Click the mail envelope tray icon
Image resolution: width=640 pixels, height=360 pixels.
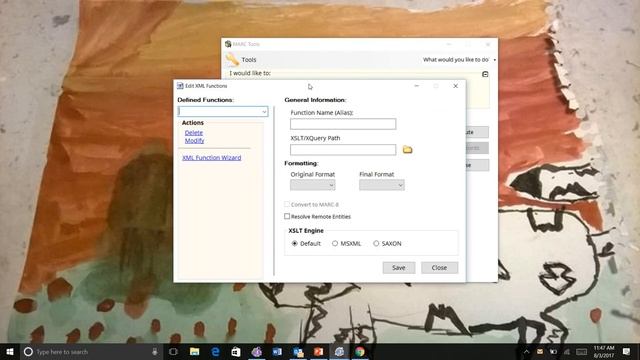(540, 351)
